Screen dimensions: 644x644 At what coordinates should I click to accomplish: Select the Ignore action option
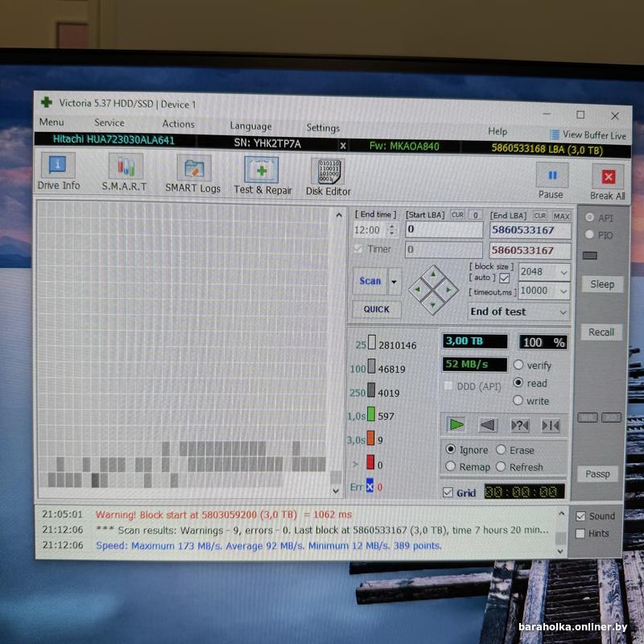coord(451,449)
